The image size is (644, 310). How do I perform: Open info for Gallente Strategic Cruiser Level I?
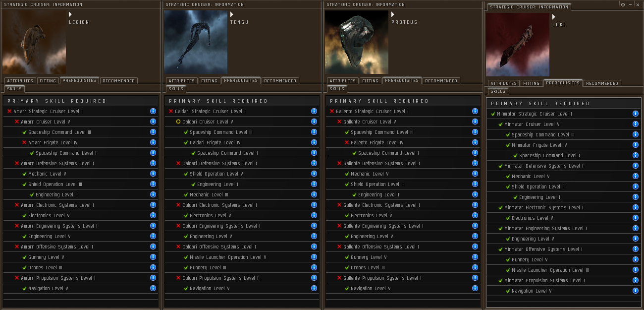click(x=475, y=111)
